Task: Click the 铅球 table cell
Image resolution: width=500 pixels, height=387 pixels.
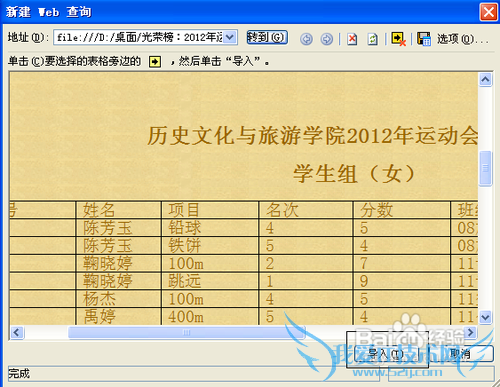Action: [210, 228]
